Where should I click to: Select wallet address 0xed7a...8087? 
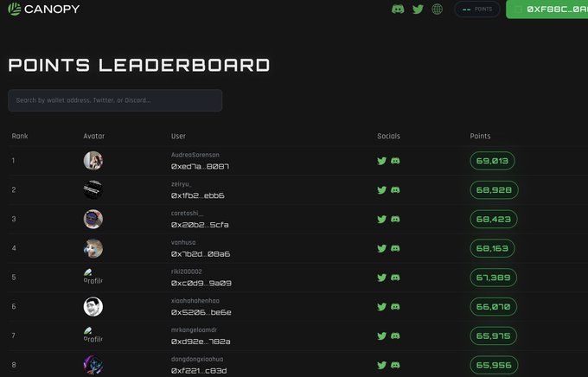(200, 167)
